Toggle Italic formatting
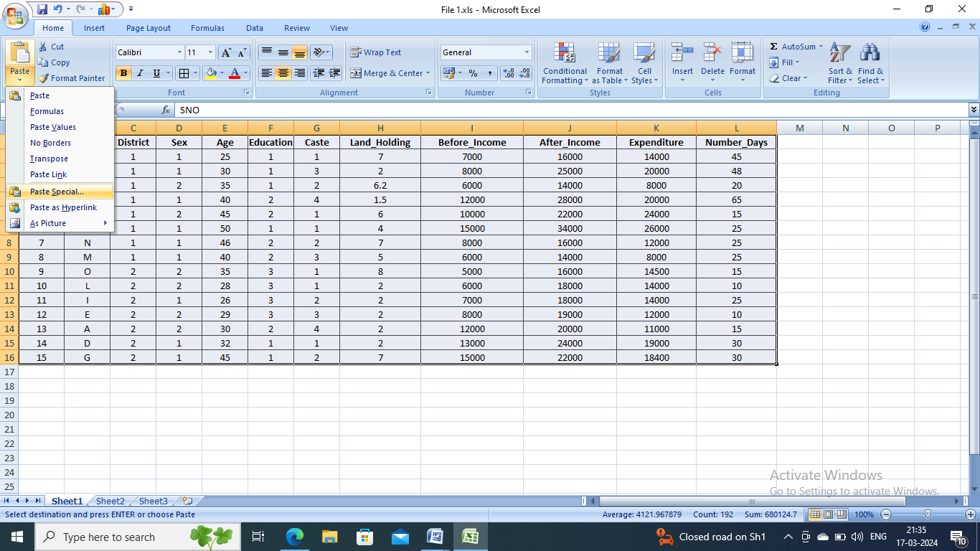The width and height of the screenshot is (980, 551). [140, 73]
